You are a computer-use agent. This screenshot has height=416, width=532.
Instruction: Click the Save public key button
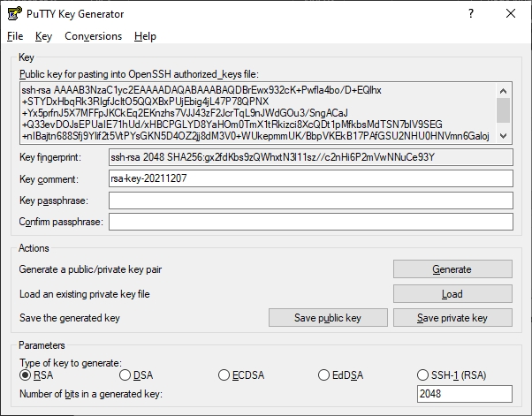click(328, 318)
